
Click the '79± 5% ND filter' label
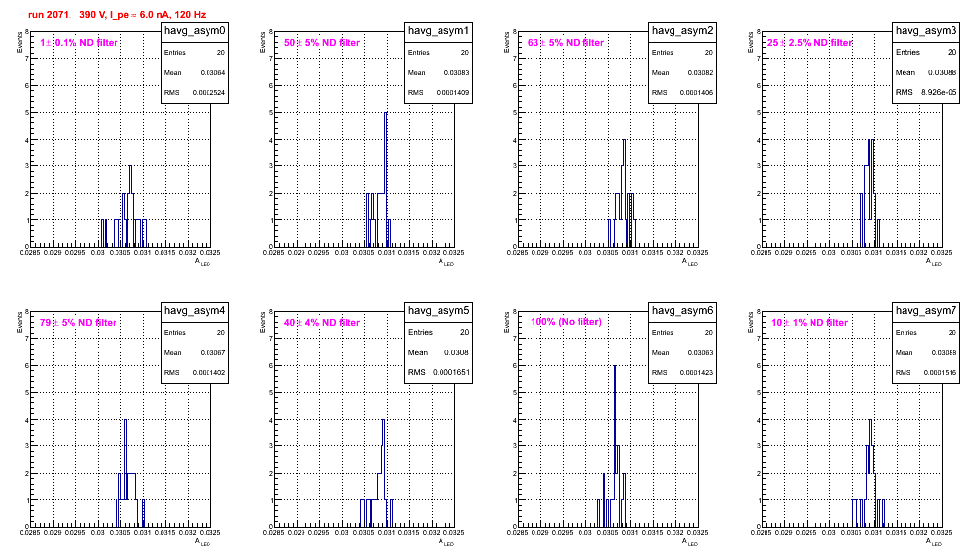(x=78, y=323)
